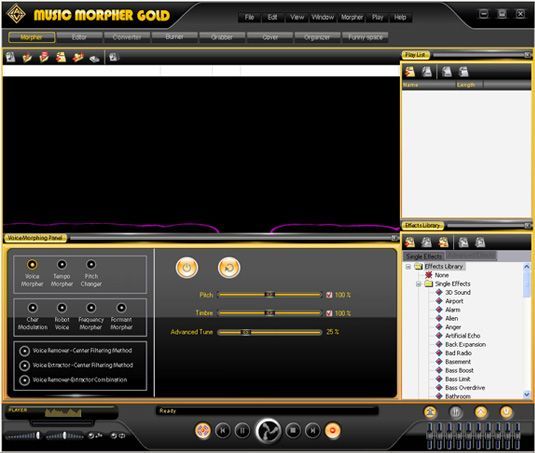Click the effects list scroll down arrow
This screenshot has height=453, width=535.
click(526, 394)
